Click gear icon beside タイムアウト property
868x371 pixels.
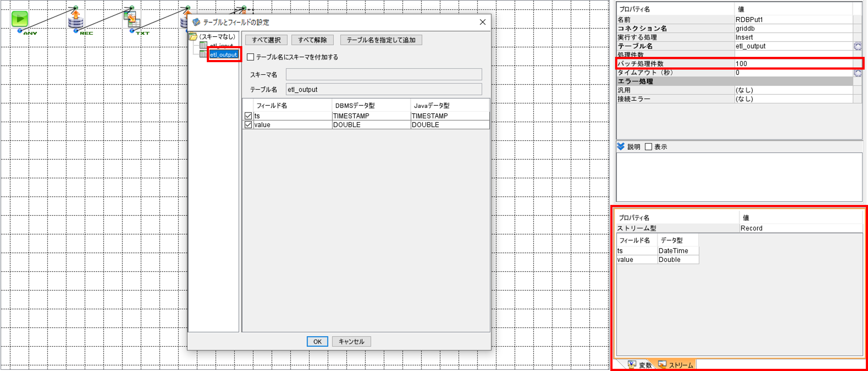tap(857, 73)
